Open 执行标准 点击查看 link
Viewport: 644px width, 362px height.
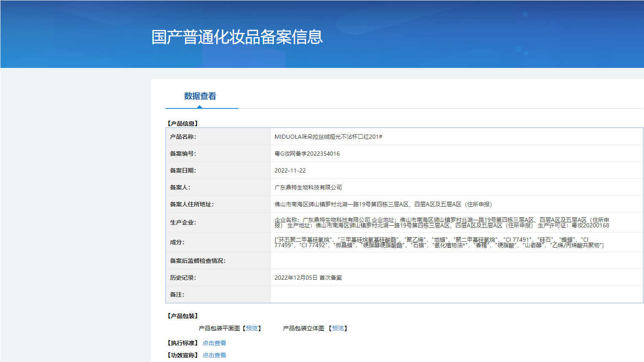click(214, 343)
